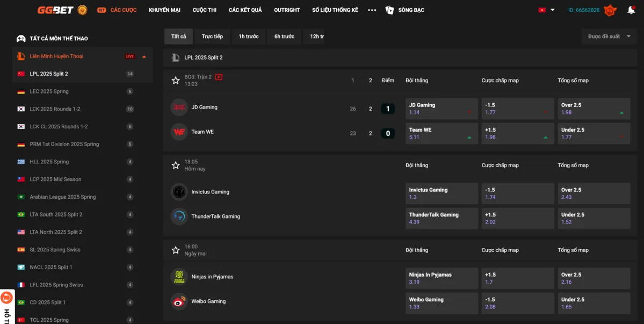
Task: Favorite the Invictus Gaming vs ThunderTalk match
Action: [176, 165]
